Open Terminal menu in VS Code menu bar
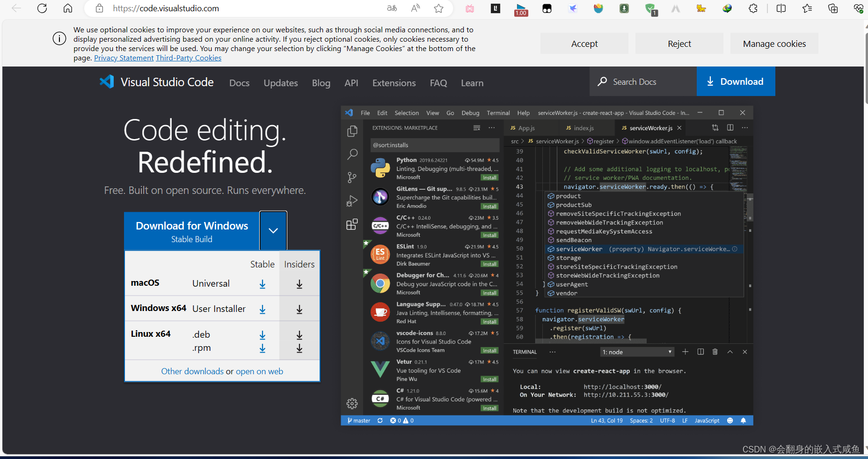 click(498, 113)
